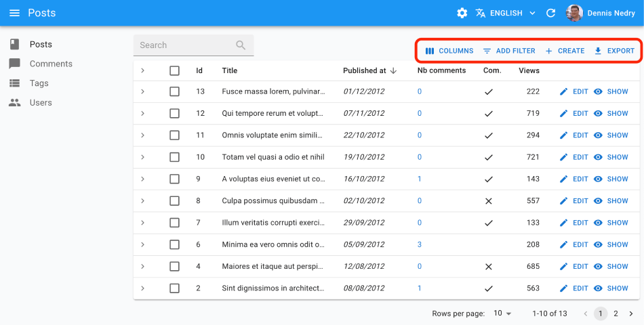Open Comments in the sidebar

(x=51, y=64)
